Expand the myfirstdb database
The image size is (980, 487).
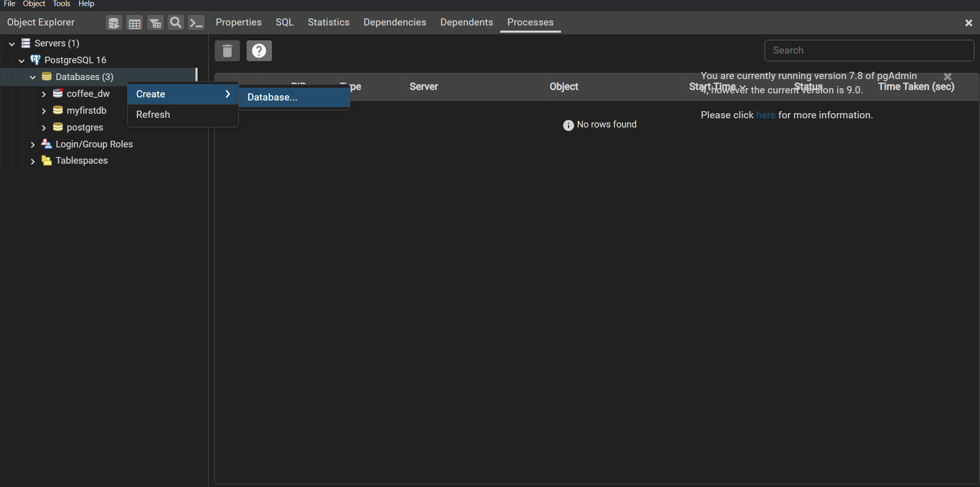point(44,111)
